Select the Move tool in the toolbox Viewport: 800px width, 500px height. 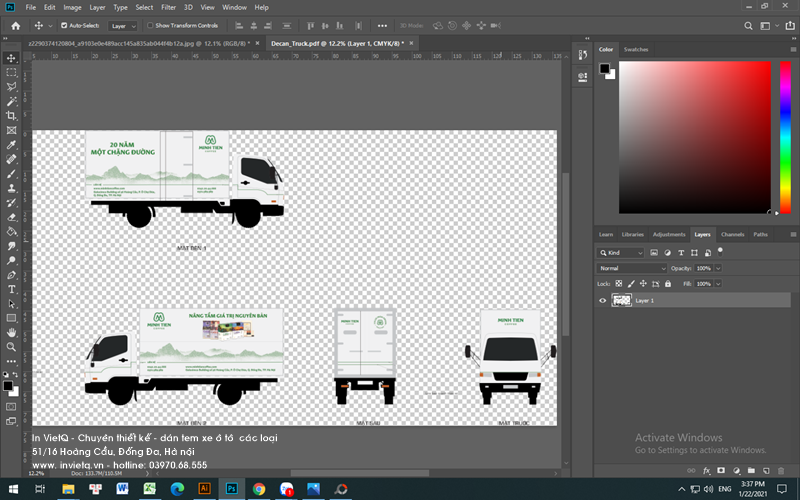[x=11, y=58]
